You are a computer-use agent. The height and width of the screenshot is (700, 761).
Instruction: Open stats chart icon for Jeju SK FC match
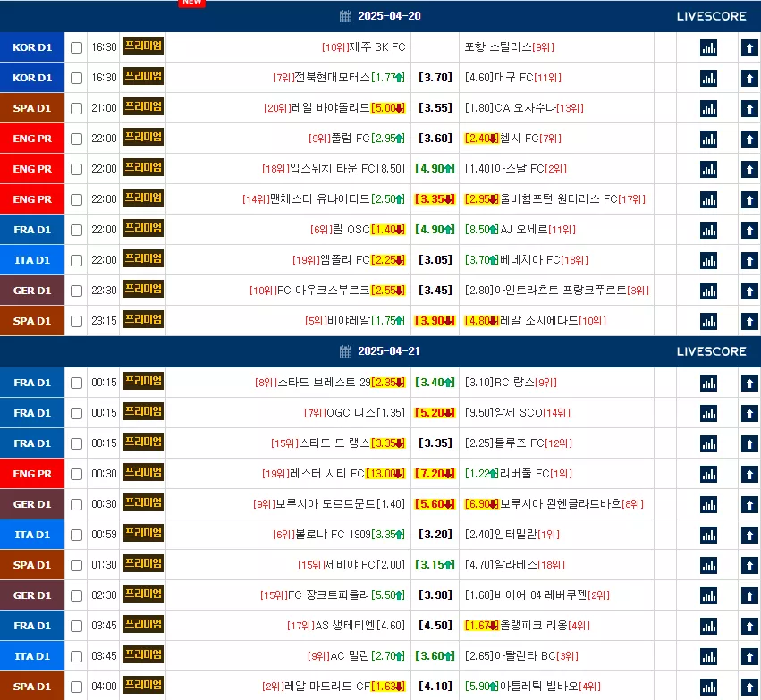click(708, 47)
